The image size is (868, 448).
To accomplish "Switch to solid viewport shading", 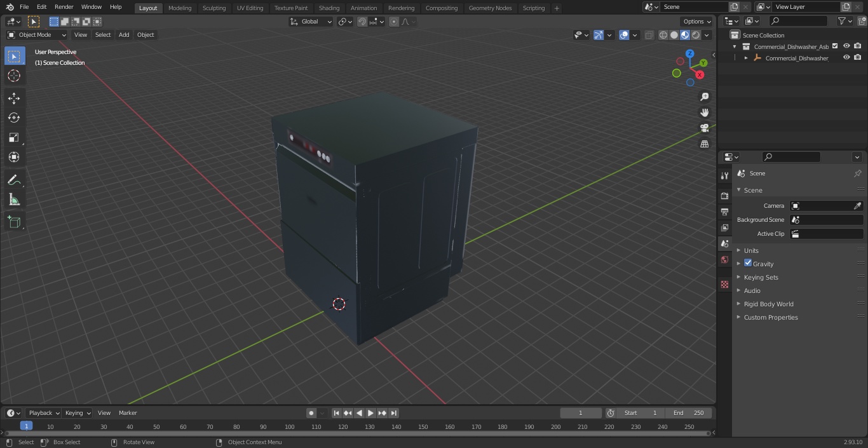I will pyautogui.click(x=674, y=35).
